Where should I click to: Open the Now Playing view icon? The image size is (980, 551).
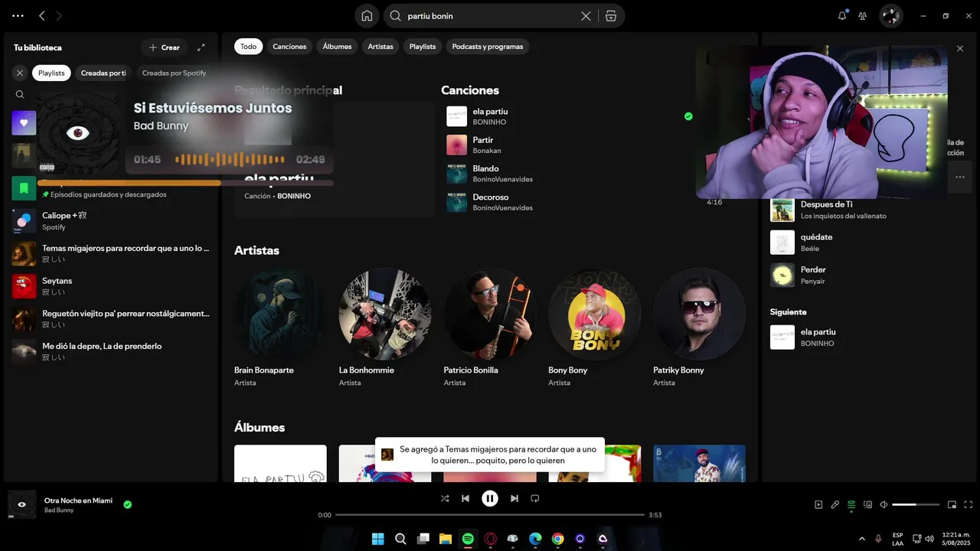click(x=818, y=504)
